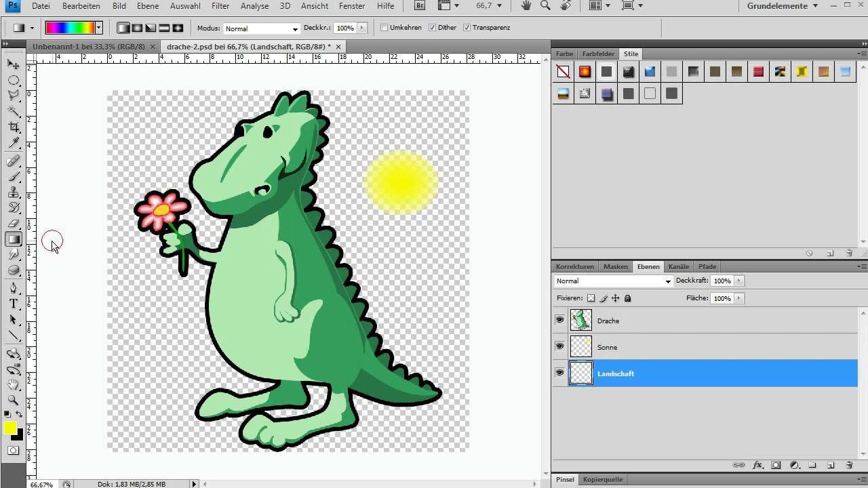Select the Healing Brush tool
This screenshot has height=488, width=868.
[x=13, y=161]
